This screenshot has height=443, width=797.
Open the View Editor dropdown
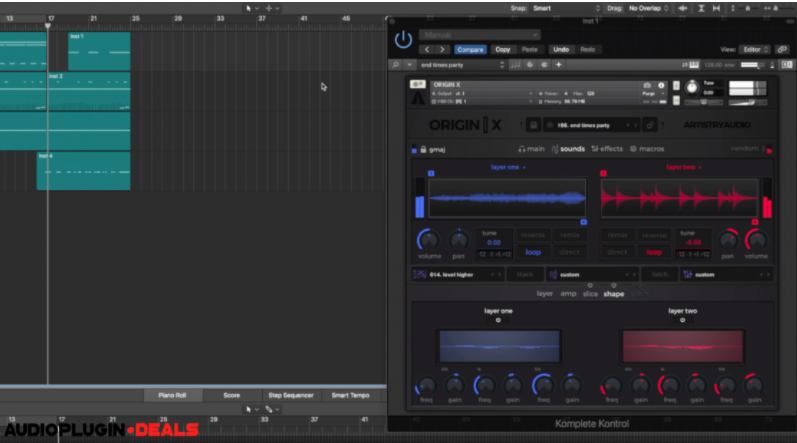click(755, 49)
